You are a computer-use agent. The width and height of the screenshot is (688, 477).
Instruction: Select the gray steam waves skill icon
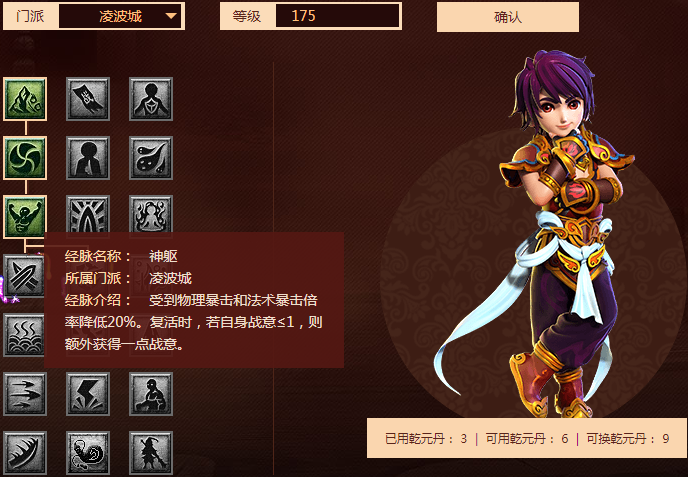tap(24, 335)
